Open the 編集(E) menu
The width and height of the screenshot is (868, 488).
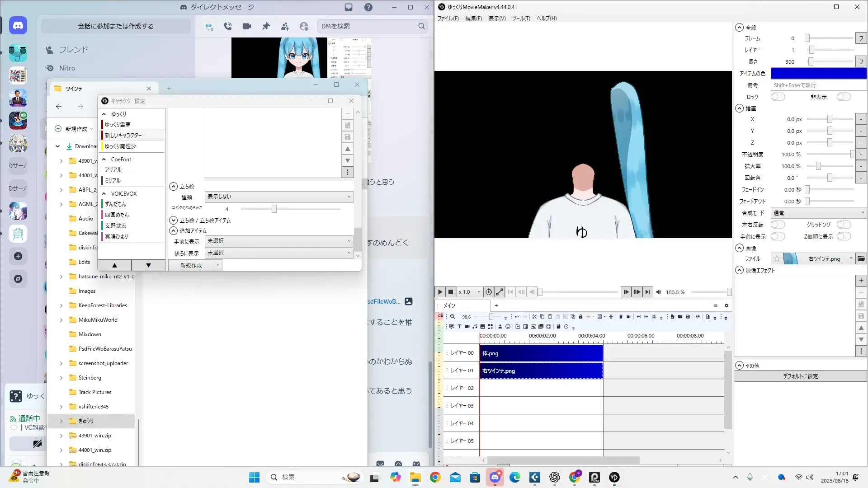(x=473, y=19)
